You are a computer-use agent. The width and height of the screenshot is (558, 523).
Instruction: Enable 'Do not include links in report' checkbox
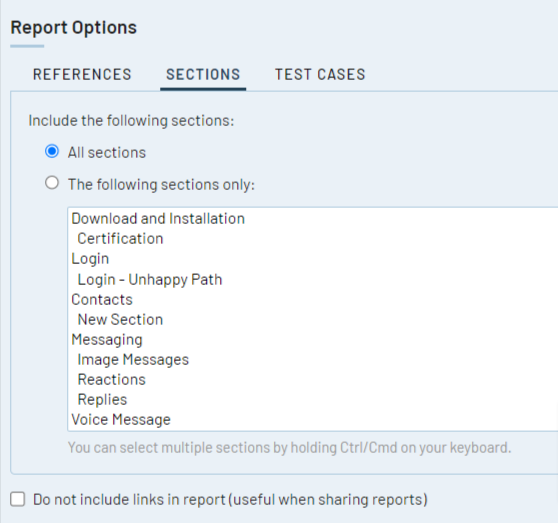click(17, 499)
